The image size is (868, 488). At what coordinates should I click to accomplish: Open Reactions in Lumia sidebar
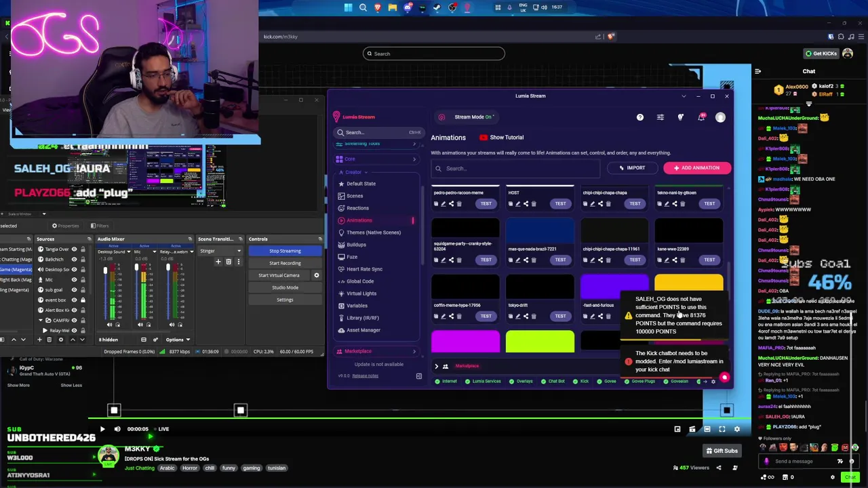357,208
